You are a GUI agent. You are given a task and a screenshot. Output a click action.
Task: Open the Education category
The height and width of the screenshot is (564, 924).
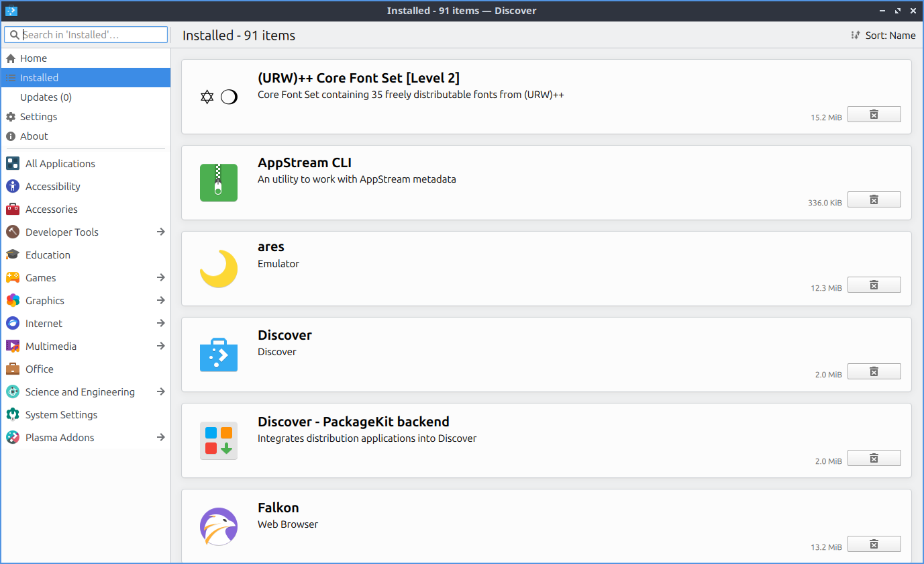pos(48,255)
